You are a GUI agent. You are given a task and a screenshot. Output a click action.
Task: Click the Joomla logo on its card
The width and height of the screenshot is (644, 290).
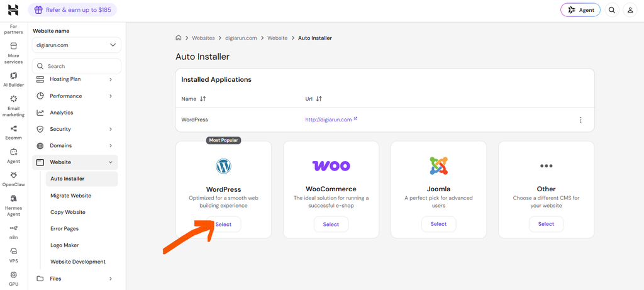coord(438,166)
